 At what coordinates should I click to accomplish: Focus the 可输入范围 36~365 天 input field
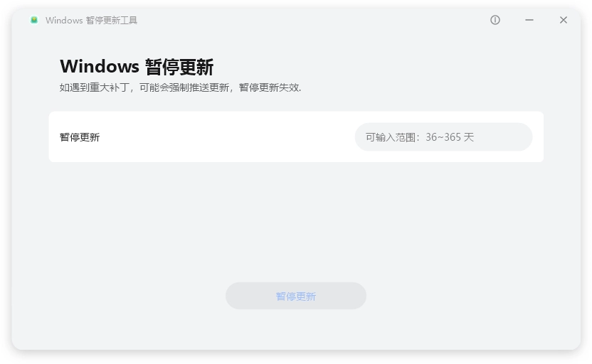click(x=443, y=136)
